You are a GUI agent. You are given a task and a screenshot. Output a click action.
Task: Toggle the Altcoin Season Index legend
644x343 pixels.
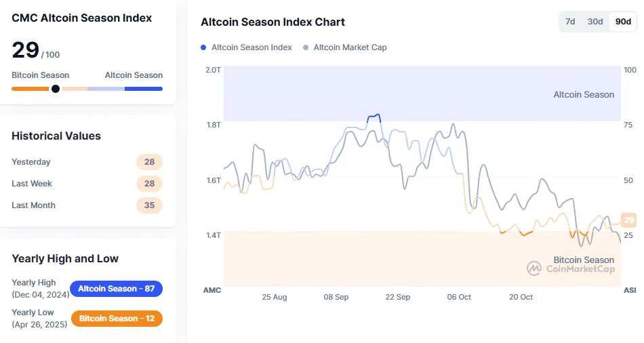tap(251, 47)
